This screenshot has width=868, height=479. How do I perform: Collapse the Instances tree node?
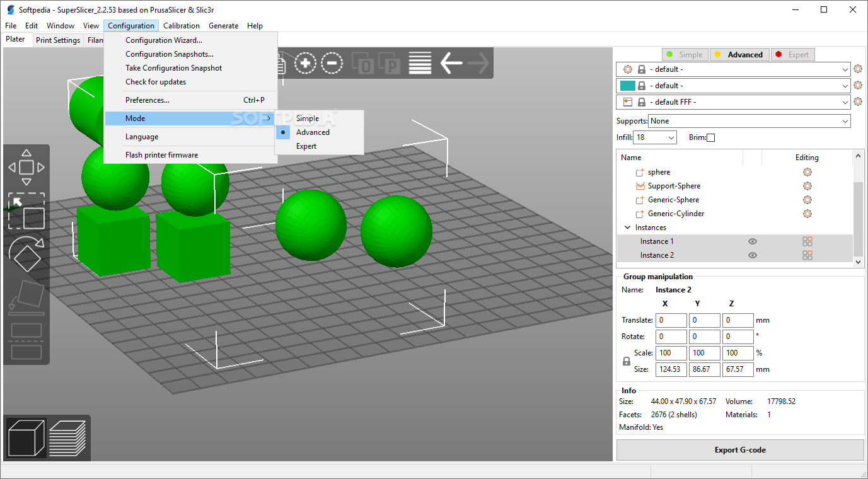(627, 228)
